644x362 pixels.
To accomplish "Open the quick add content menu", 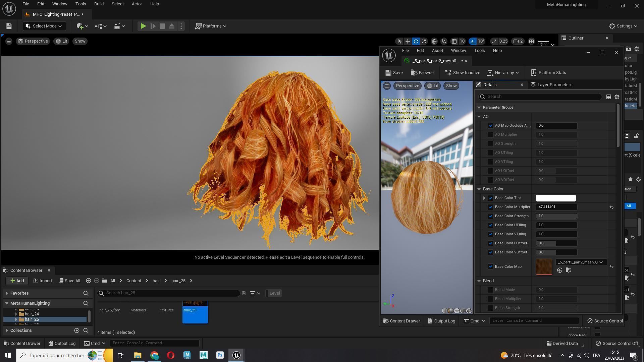I will (x=82, y=26).
